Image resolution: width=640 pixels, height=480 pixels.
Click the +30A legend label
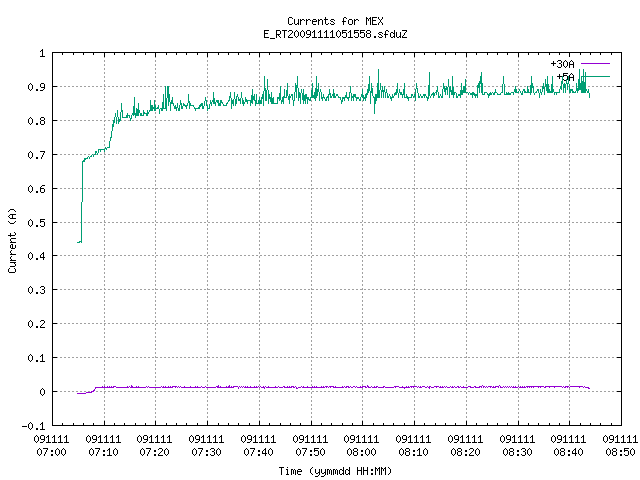(x=562, y=64)
